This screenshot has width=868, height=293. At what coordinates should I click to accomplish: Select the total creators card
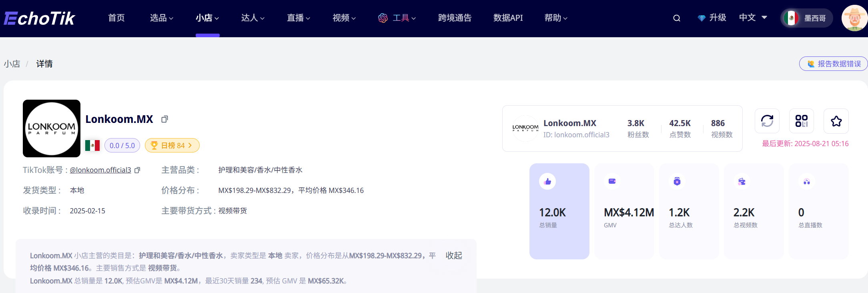click(689, 211)
